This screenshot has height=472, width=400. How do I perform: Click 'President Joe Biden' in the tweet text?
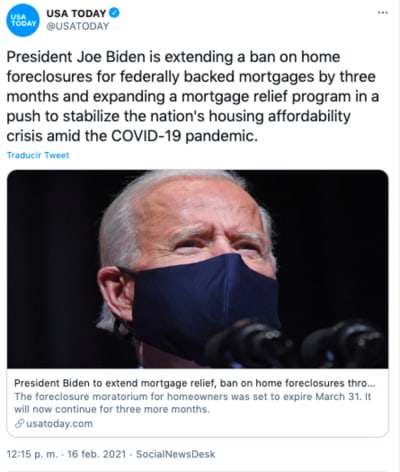pyautogui.click(x=76, y=57)
